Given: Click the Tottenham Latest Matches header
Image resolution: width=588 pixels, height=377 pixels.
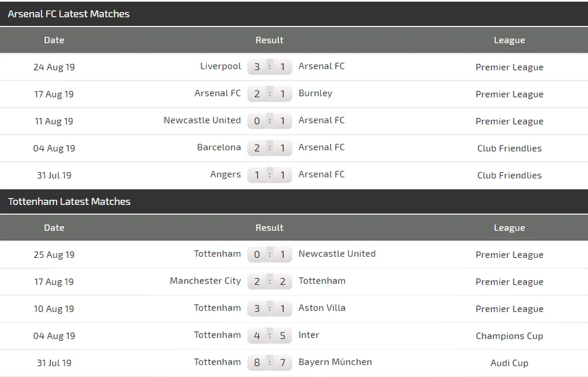Looking at the screenshot, I should click(x=68, y=201).
